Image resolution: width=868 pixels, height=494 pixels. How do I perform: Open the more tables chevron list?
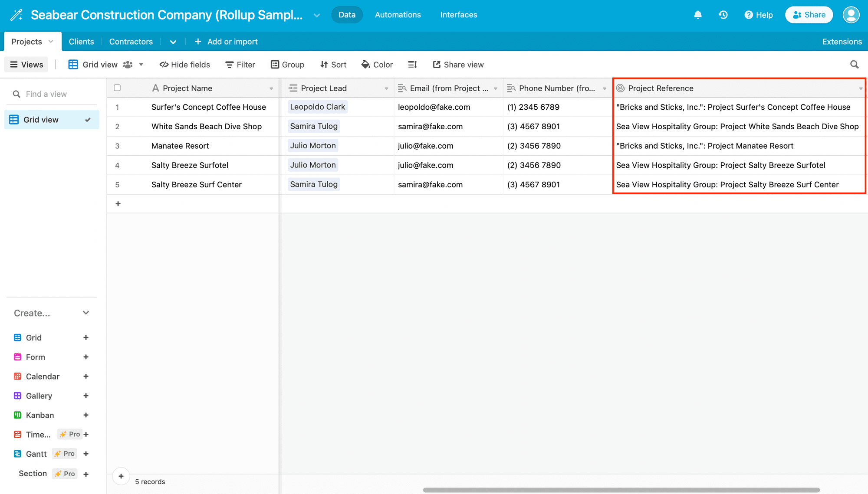point(173,42)
